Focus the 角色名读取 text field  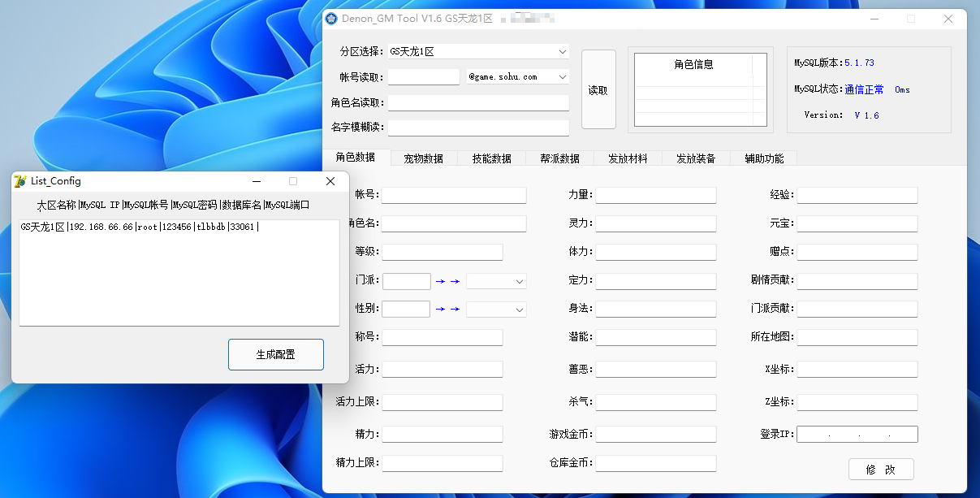pyautogui.click(x=478, y=102)
